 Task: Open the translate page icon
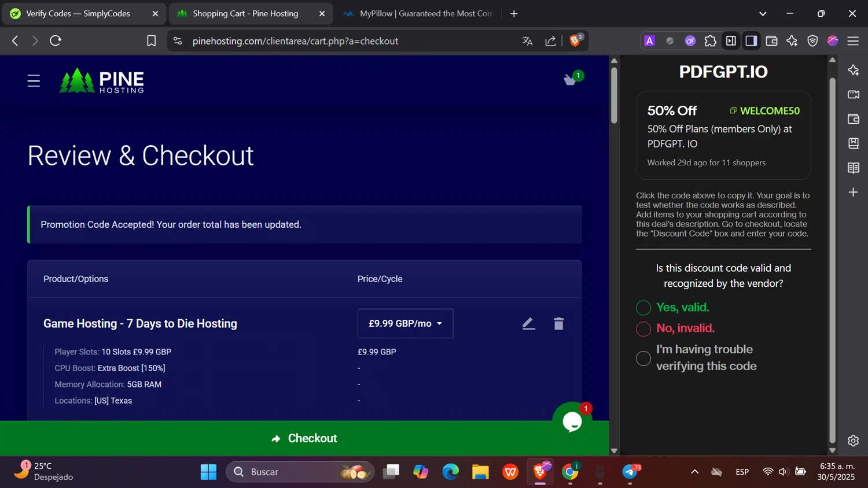tap(527, 41)
